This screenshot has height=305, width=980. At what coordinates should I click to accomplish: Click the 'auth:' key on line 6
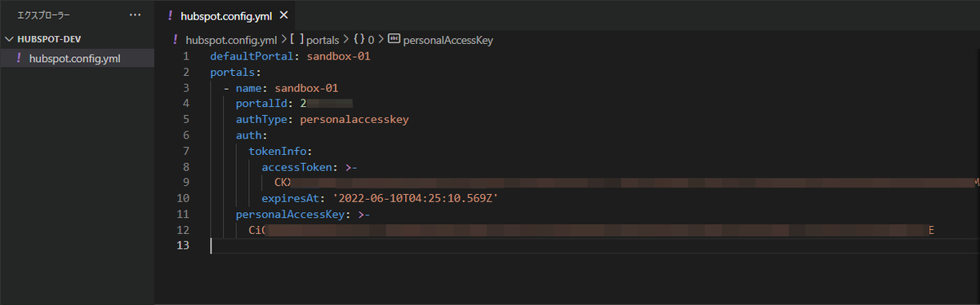click(252, 135)
